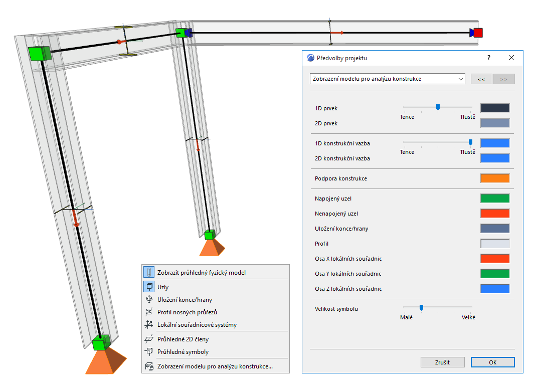Click the Velikost symbolu slider handle
Screen dimensions: 540x392
(421, 307)
